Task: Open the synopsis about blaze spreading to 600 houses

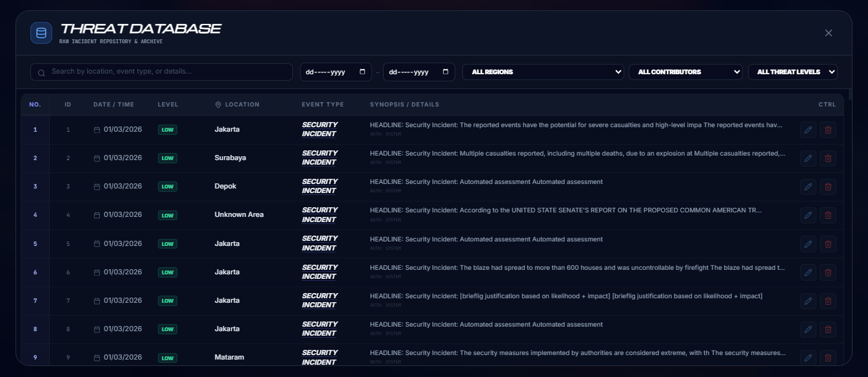Action: click(578, 267)
